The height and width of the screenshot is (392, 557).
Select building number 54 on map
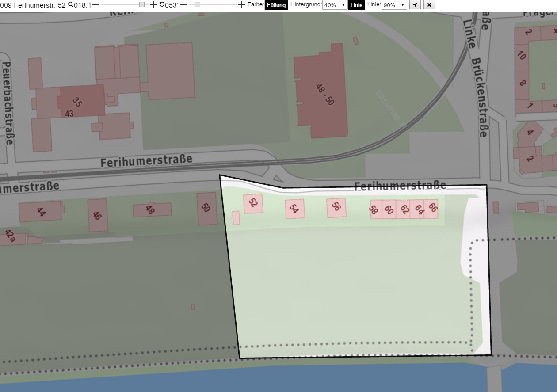tap(294, 209)
